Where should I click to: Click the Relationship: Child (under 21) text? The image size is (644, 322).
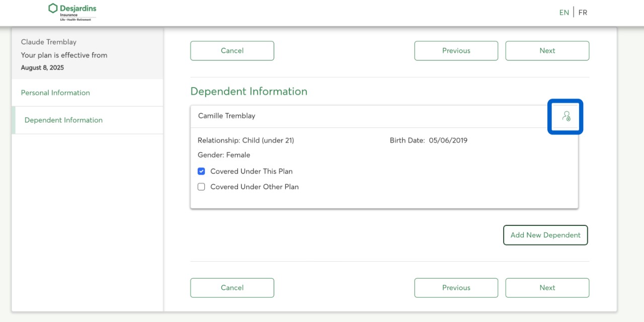tap(246, 140)
